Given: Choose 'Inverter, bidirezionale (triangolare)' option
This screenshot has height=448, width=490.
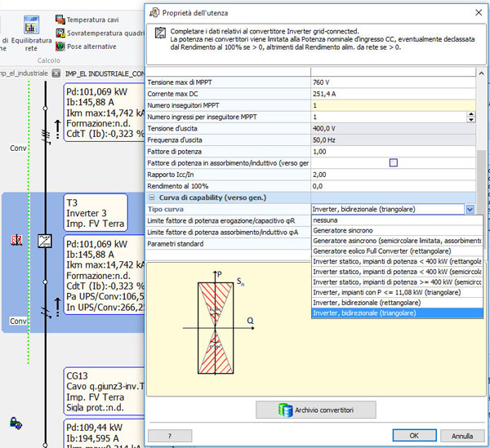Looking at the screenshot, I should click(x=397, y=313).
